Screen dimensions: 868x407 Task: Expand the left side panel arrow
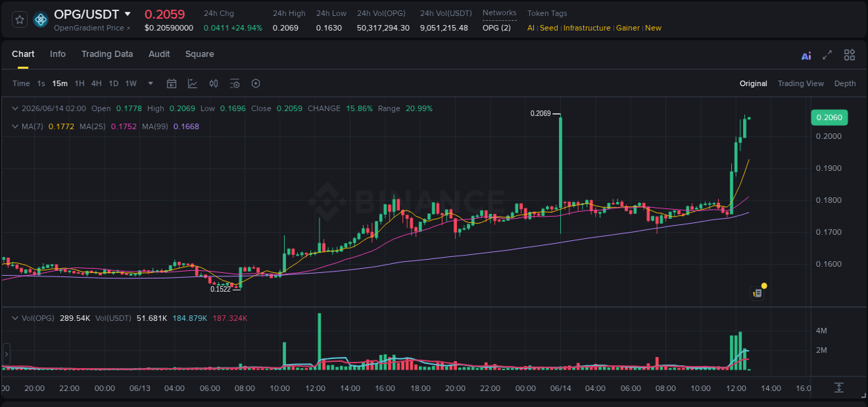tap(6, 354)
